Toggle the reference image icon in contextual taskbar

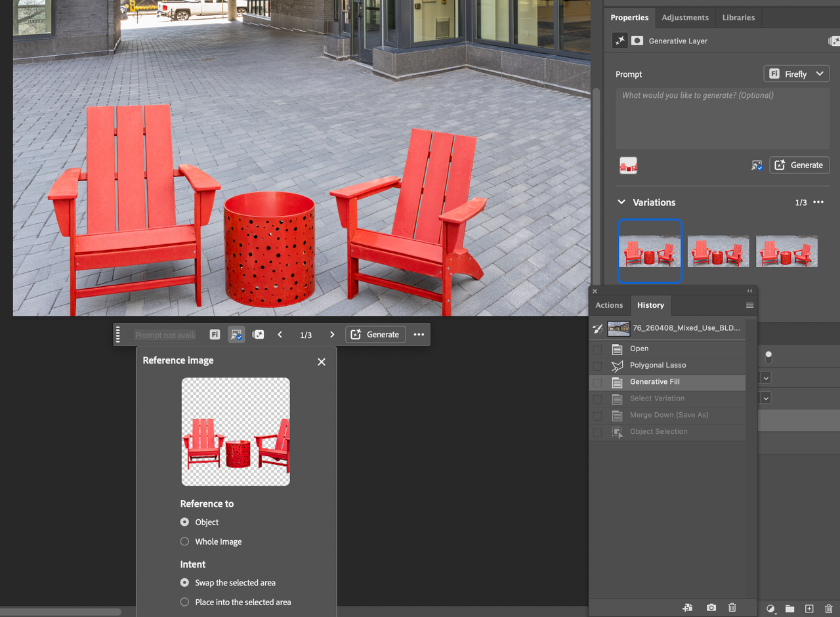(236, 335)
